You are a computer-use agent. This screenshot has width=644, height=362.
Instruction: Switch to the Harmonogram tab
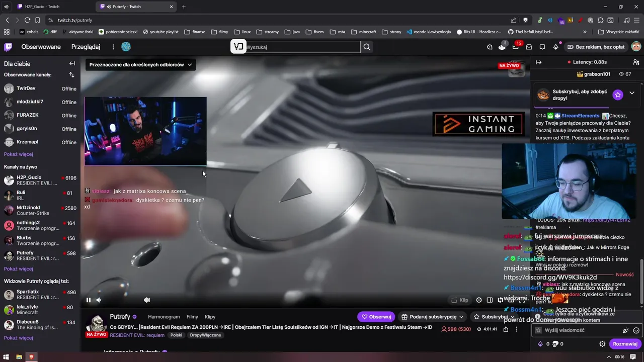(x=164, y=317)
